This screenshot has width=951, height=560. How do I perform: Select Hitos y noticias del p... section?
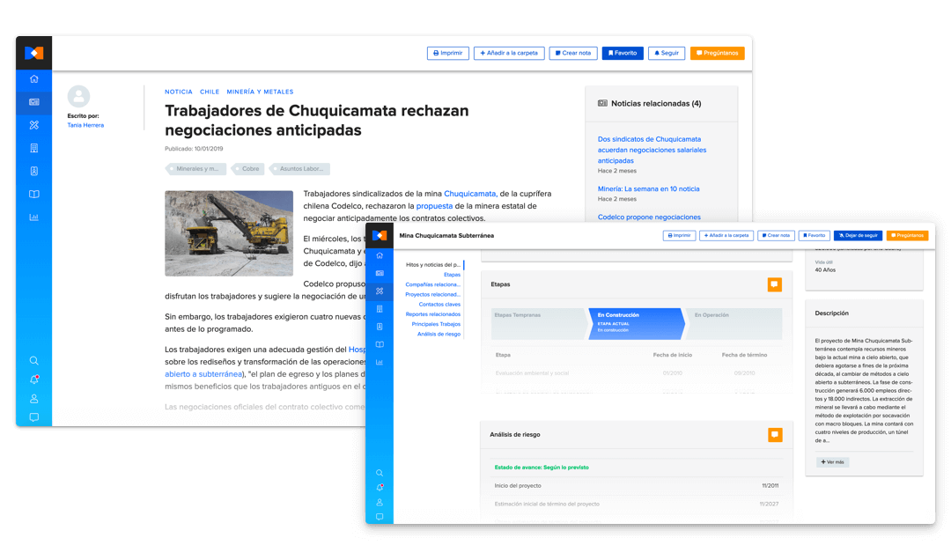(433, 264)
